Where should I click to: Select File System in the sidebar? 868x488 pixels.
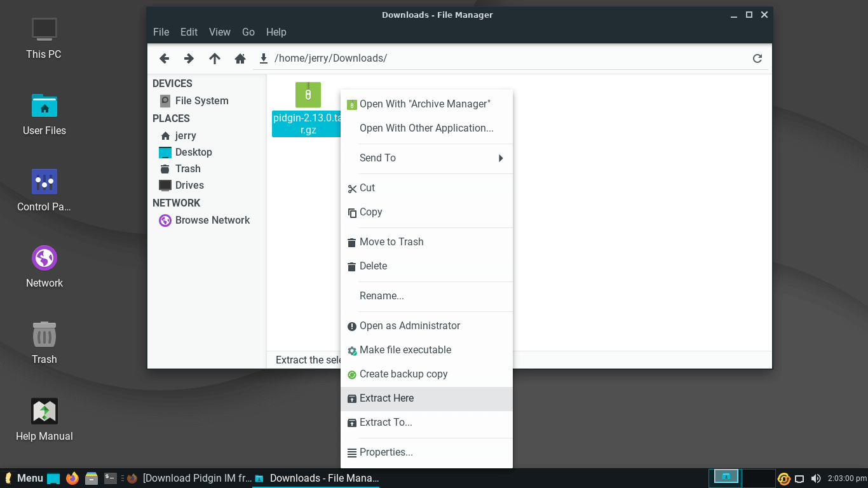pos(201,100)
